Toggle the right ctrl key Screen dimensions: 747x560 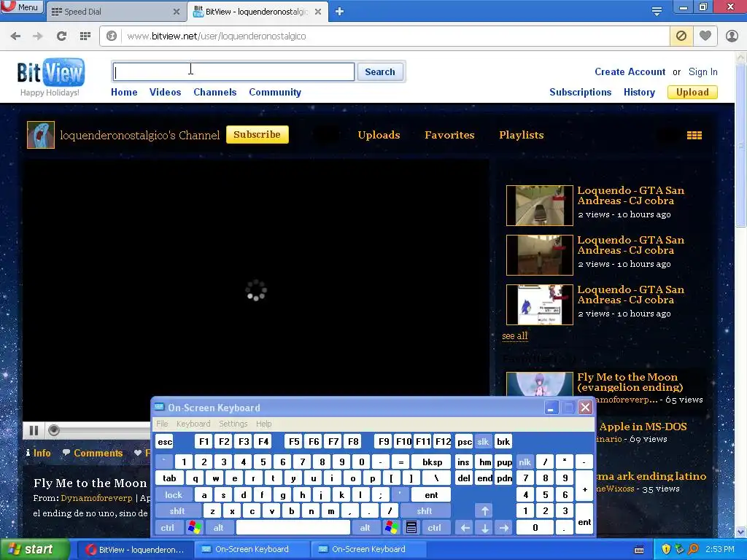pos(435,528)
